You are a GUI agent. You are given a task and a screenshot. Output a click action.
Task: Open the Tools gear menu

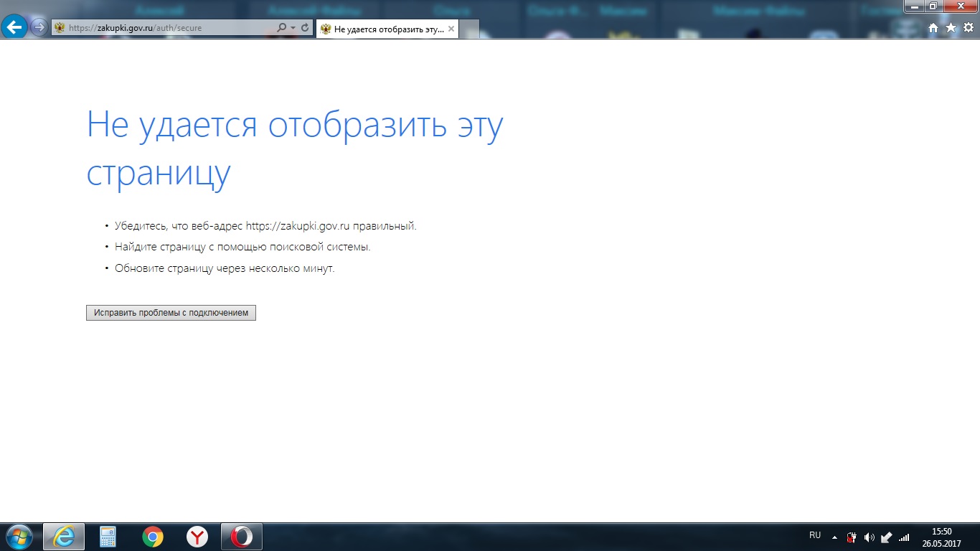pyautogui.click(x=968, y=28)
